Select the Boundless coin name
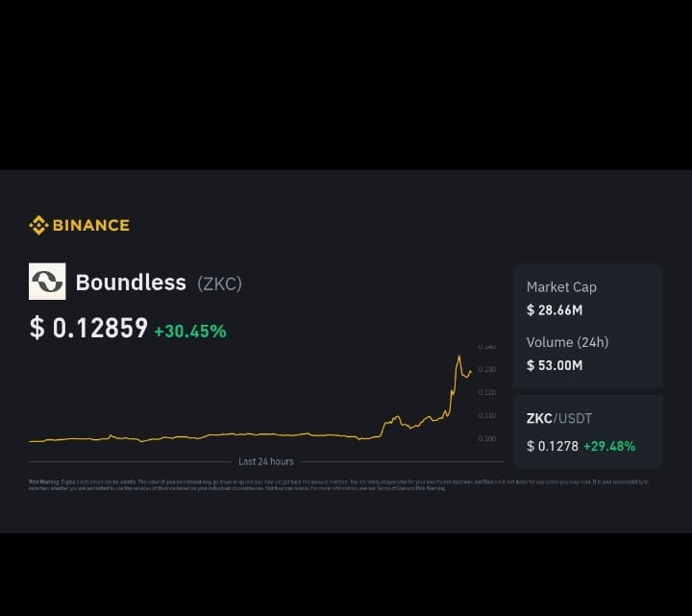Screen dimensions: 692x616 click(131, 283)
